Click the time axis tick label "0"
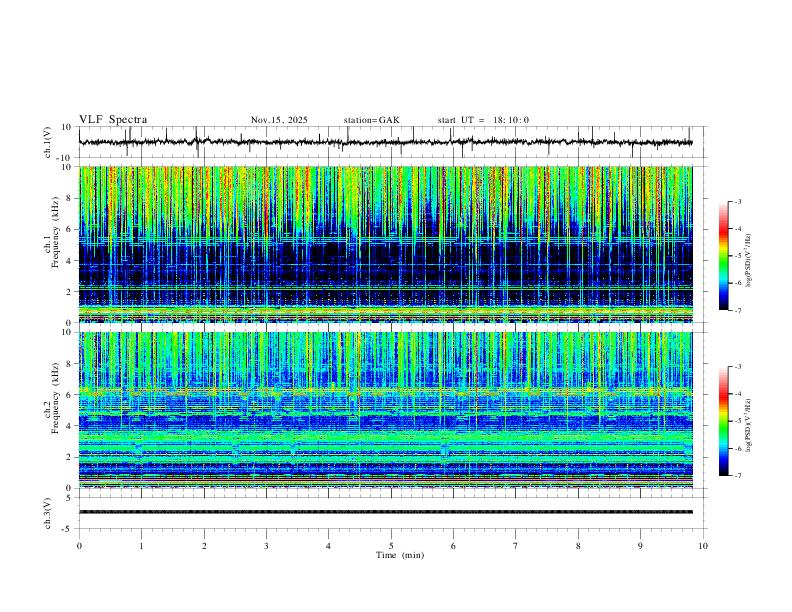 (79, 546)
